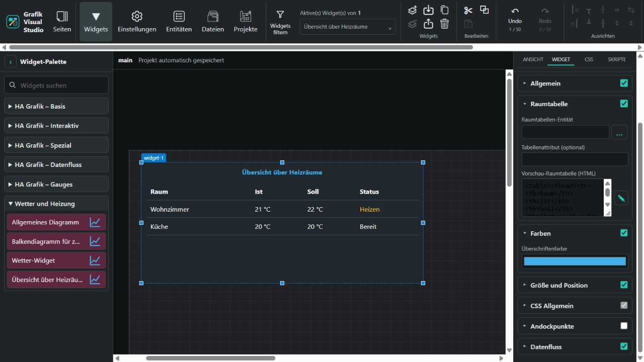
Task: Click the Widgets toolbar icon
Action: pos(96,22)
